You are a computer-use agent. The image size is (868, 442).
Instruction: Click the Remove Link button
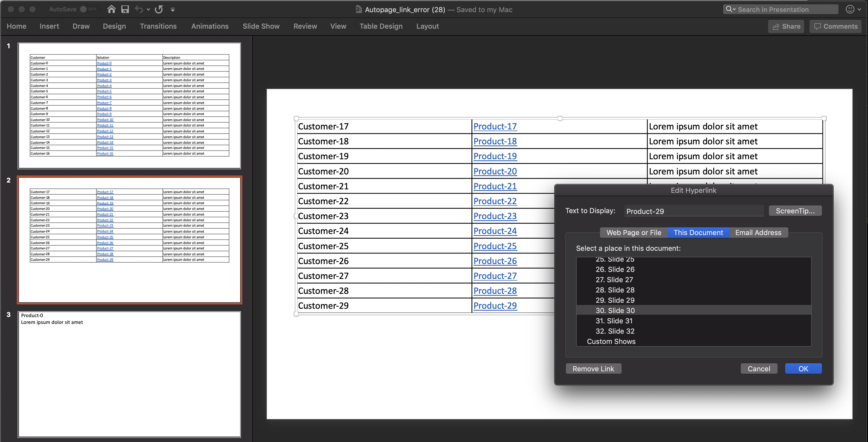click(593, 369)
